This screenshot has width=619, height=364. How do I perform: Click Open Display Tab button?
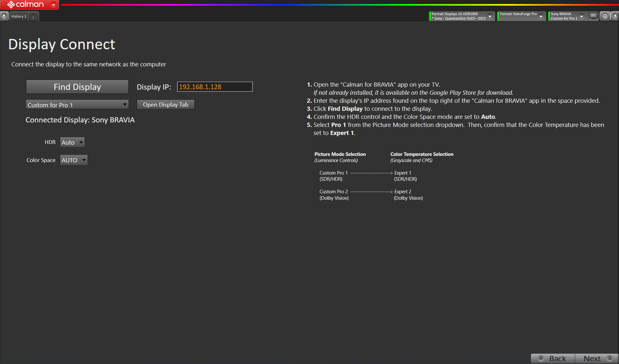click(165, 105)
